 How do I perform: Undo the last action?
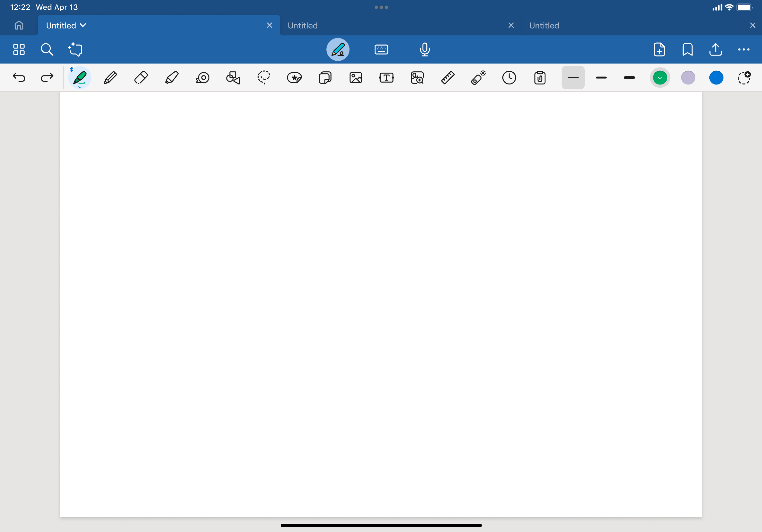pyautogui.click(x=19, y=78)
